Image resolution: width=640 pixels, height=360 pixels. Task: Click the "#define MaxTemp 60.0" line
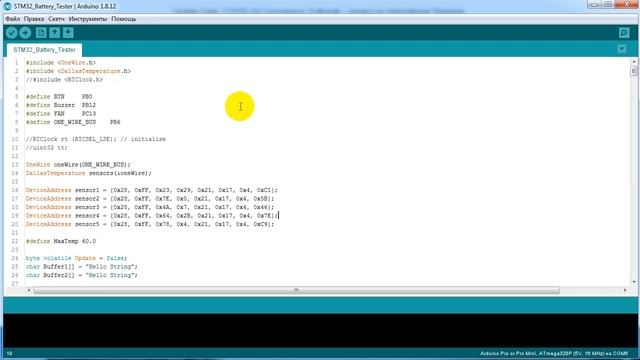pos(61,241)
